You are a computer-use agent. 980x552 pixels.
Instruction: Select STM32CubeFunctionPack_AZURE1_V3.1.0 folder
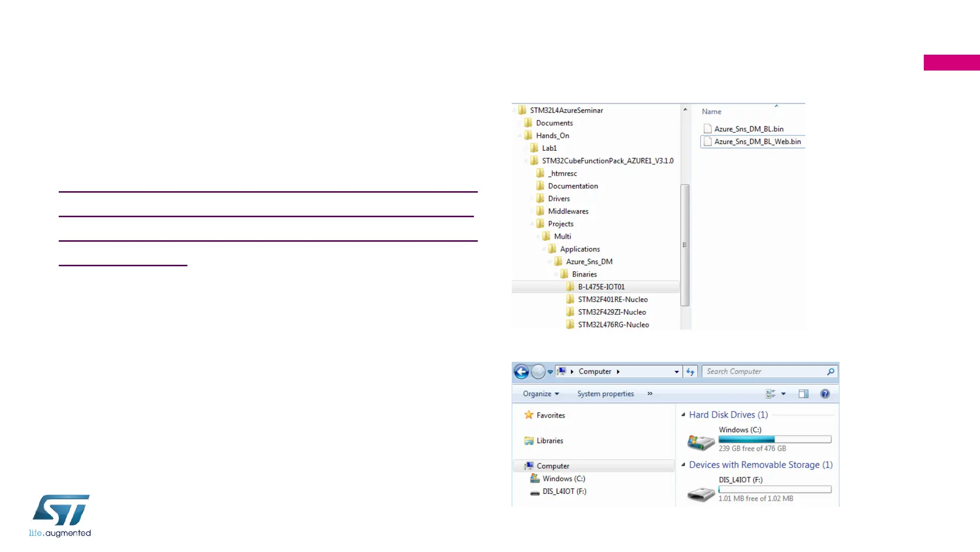pyautogui.click(x=608, y=160)
